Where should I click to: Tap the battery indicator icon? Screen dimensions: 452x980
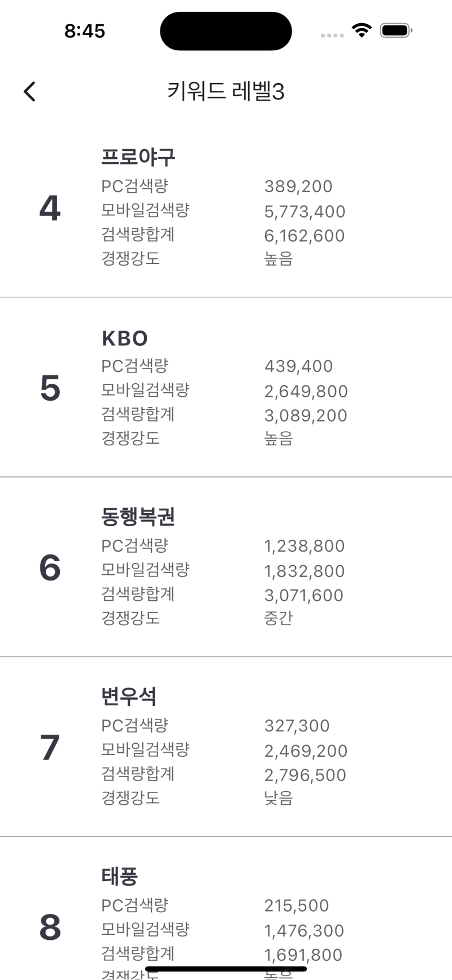[x=396, y=32]
